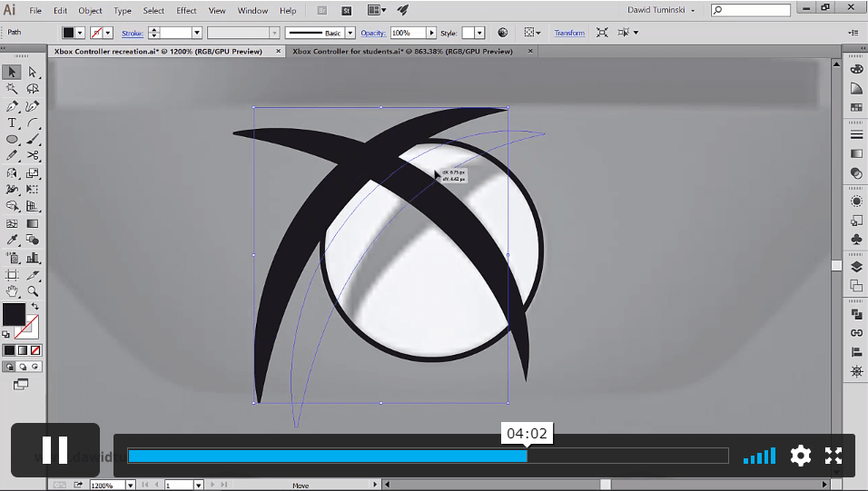Open the stroke color dropdown arrow
The image size is (868, 491).
109,34
